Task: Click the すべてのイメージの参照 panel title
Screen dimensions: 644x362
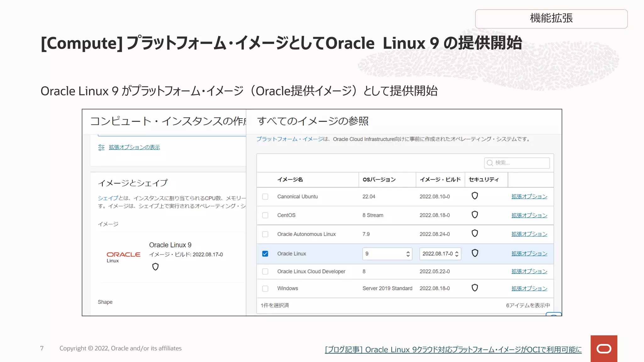Action: 313,121
